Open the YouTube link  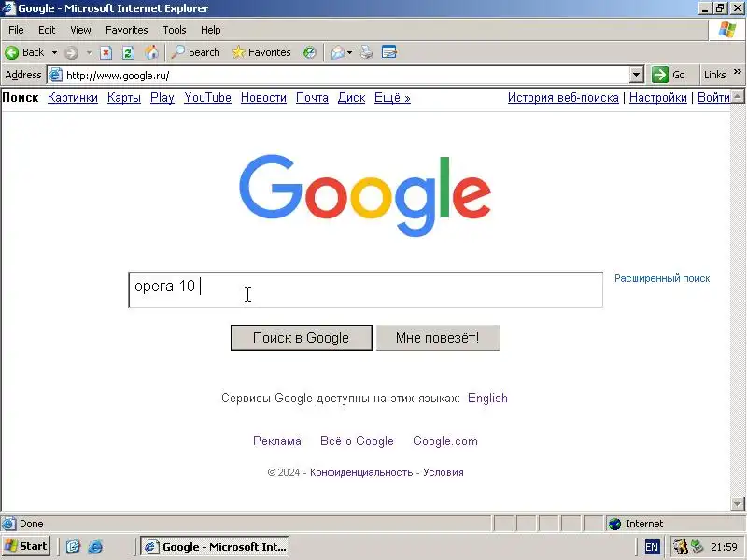(x=207, y=98)
